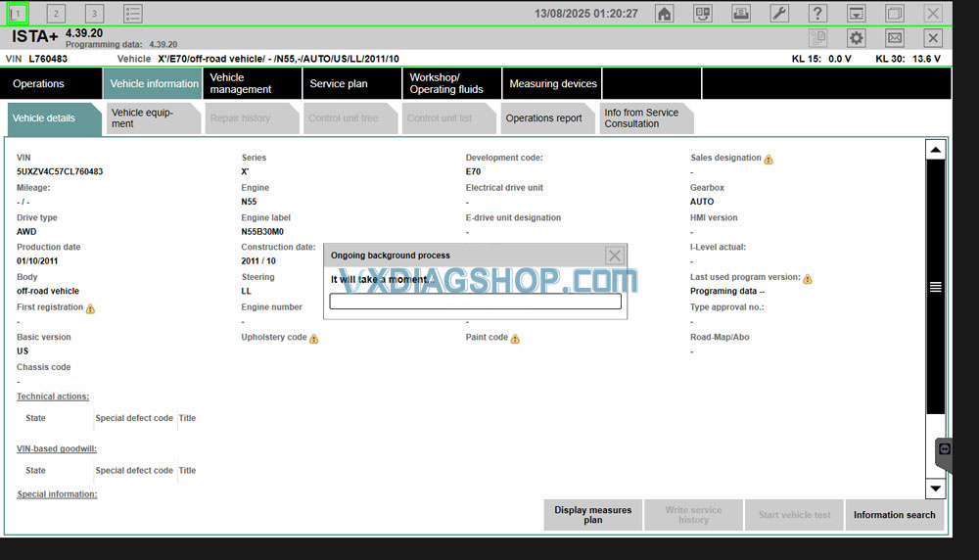Image resolution: width=979 pixels, height=560 pixels.
Task: Switch to the Control unit list tab
Action: pos(447,118)
